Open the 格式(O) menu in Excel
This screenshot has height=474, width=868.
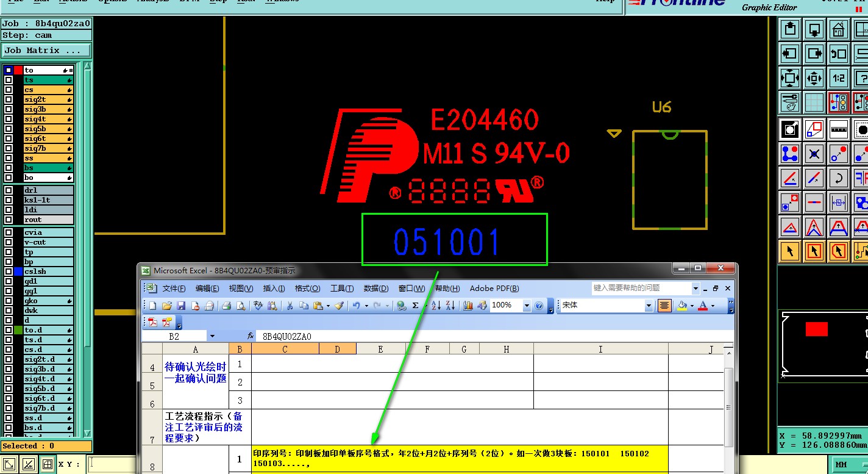tap(307, 289)
